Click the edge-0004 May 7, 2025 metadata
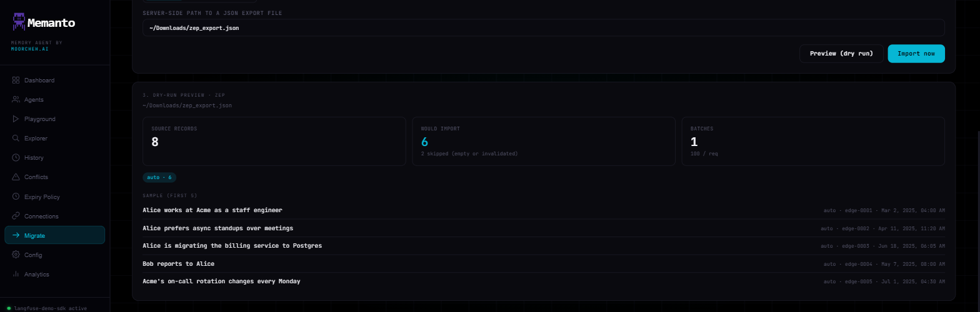980x312 pixels. pos(884,264)
